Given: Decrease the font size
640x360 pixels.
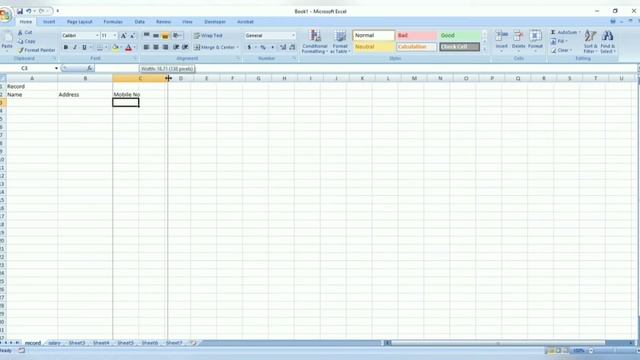Looking at the screenshot, I should (133, 36).
